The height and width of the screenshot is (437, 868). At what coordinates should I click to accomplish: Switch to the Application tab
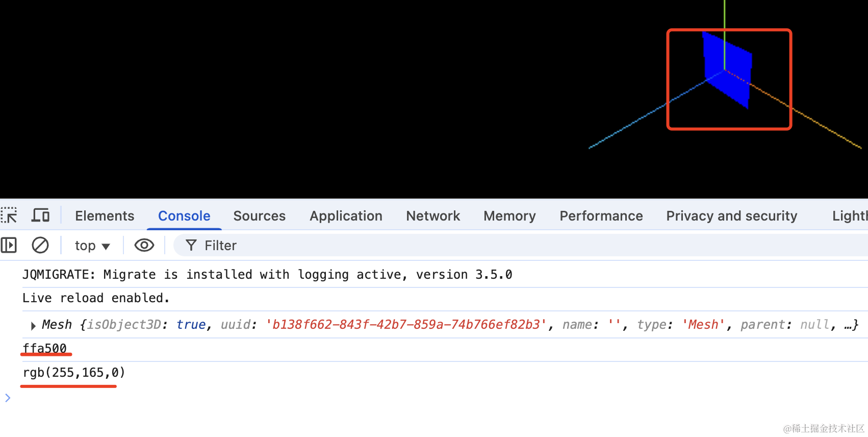click(346, 216)
